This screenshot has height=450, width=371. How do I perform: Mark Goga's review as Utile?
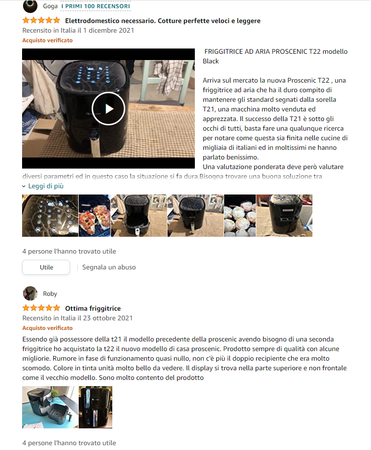tap(46, 267)
